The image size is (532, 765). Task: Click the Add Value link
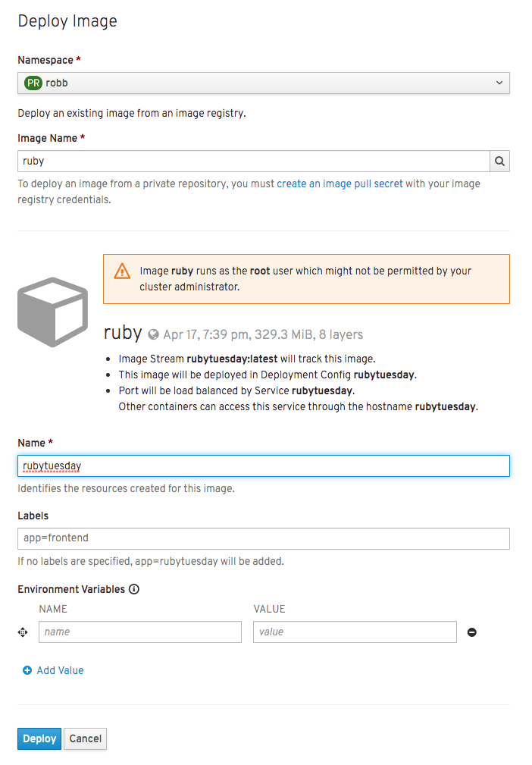(x=60, y=670)
